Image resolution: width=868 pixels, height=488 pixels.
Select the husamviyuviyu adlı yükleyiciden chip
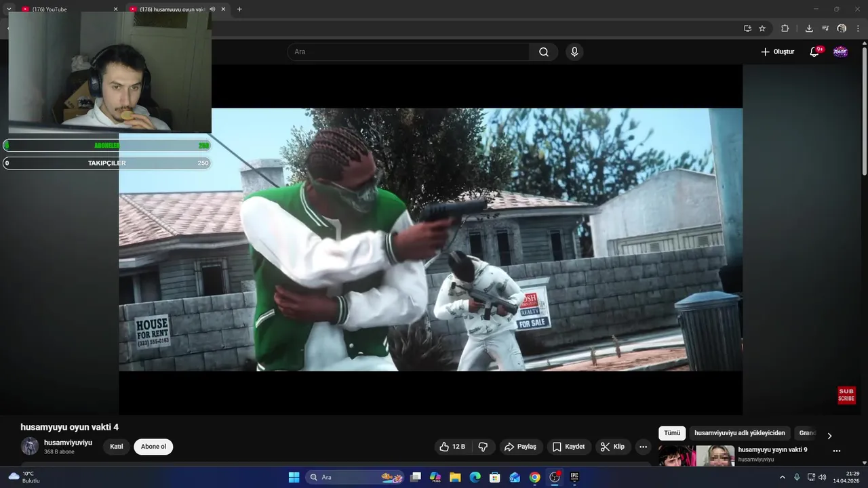pyautogui.click(x=740, y=433)
